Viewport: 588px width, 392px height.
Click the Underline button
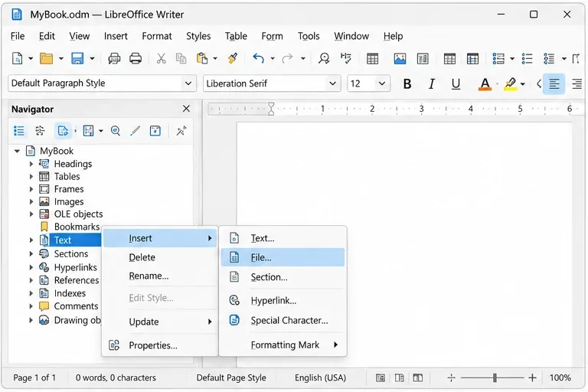coord(456,83)
